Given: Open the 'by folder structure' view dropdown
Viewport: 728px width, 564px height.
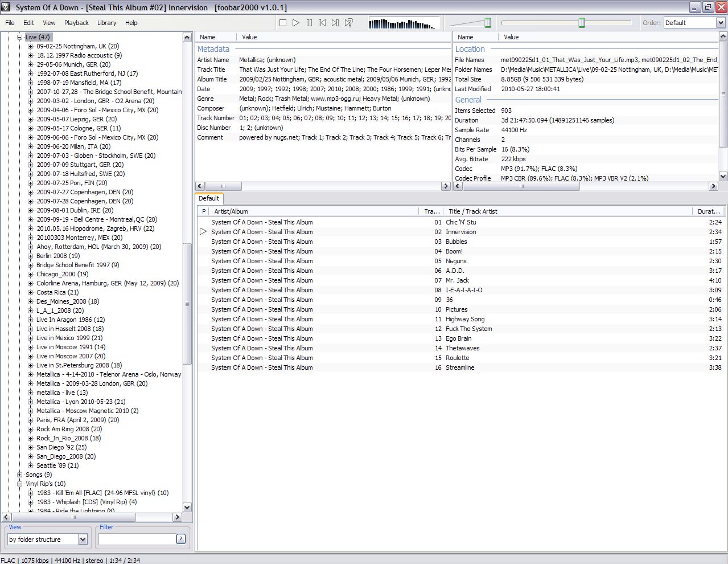Looking at the screenshot, I should tap(83, 540).
